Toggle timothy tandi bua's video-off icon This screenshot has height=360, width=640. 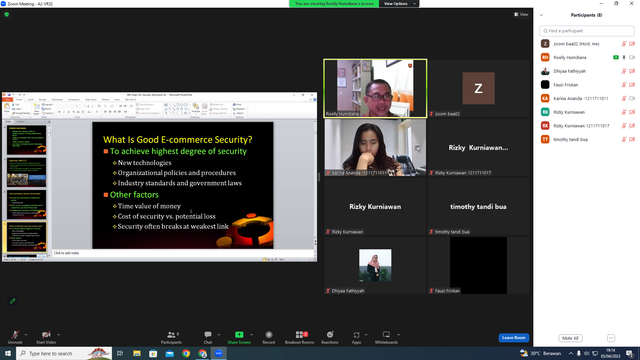pos(632,139)
